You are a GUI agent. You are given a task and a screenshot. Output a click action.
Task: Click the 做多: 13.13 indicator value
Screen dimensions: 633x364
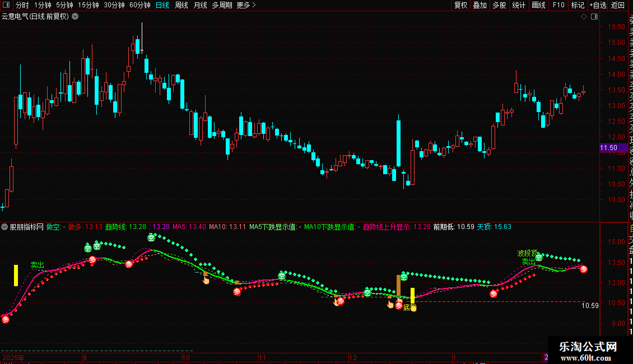pyautogui.click(x=85, y=227)
